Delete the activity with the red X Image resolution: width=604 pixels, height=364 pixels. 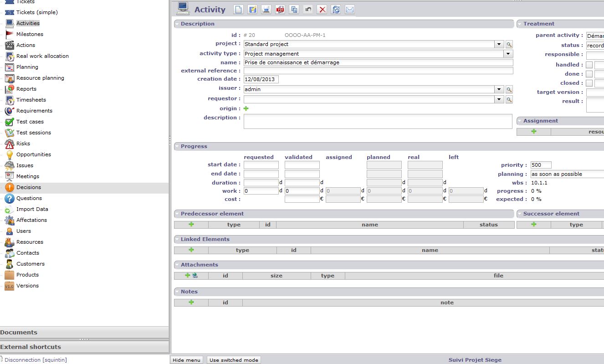(x=322, y=10)
